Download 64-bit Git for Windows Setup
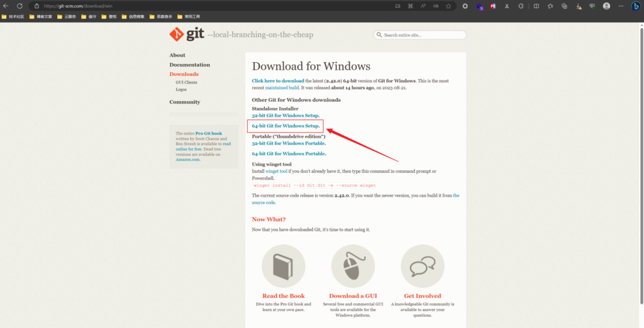 click(x=285, y=126)
